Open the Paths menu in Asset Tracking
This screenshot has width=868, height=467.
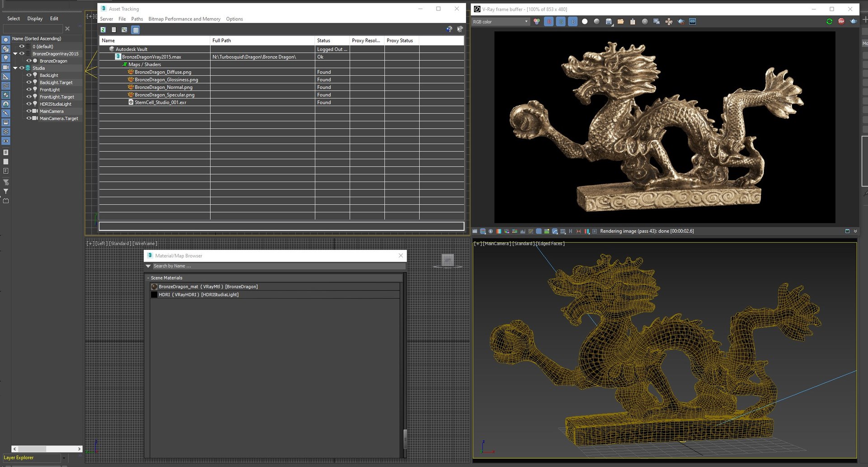(137, 19)
